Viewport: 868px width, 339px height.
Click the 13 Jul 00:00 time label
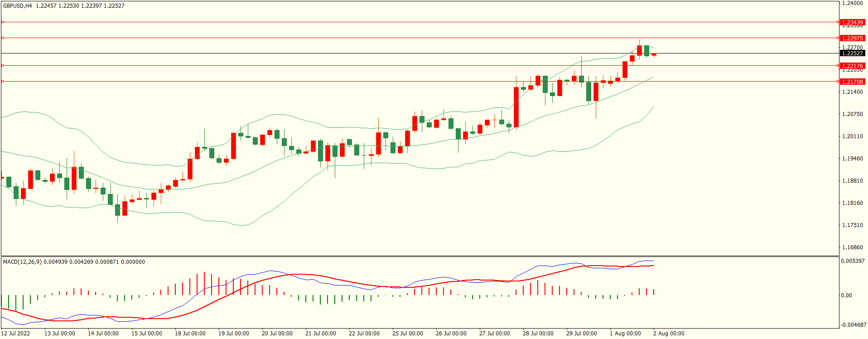click(x=60, y=334)
